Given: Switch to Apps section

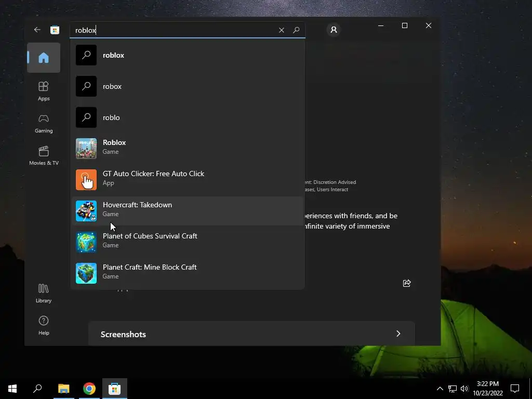Looking at the screenshot, I should click(x=44, y=91).
